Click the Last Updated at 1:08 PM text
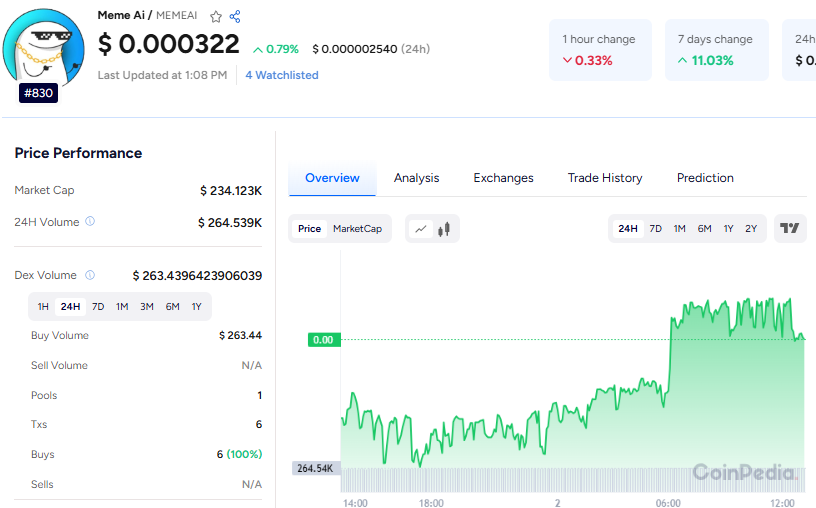Image resolution: width=816 pixels, height=508 pixels. tap(162, 75)
